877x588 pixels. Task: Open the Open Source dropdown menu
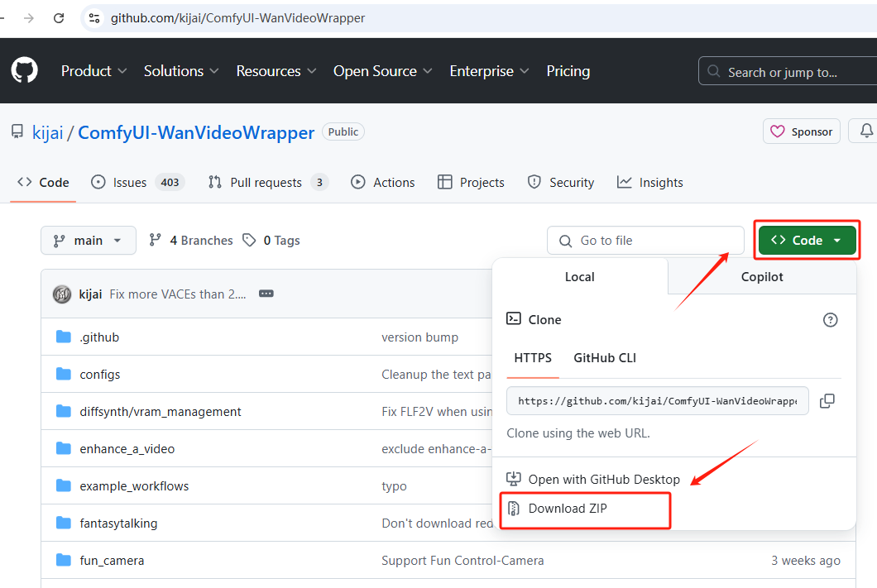pos(382,71)
